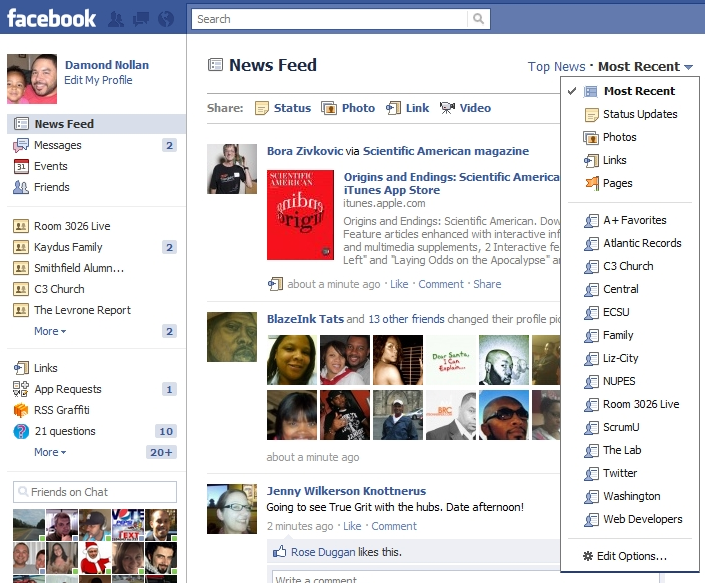705x583 pixels.
Task: Click the Kaydus Family group icon
Action: (21, 247)
